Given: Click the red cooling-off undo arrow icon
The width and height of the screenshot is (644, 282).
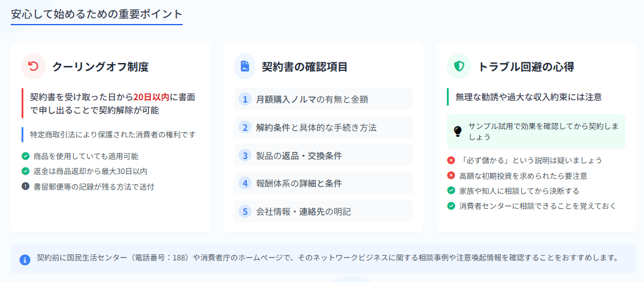Looking at the screenshot, I should (34, 66).
